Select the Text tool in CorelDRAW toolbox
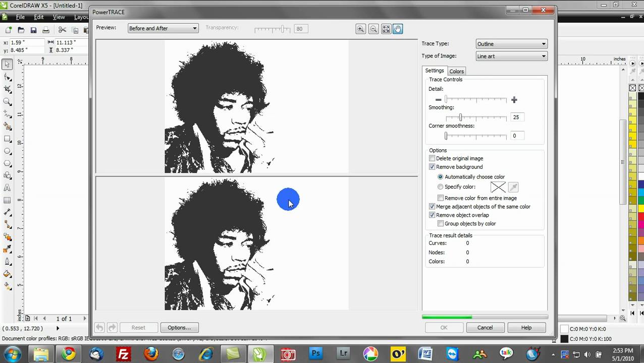644x363 pixels. [x=7, y=188]
